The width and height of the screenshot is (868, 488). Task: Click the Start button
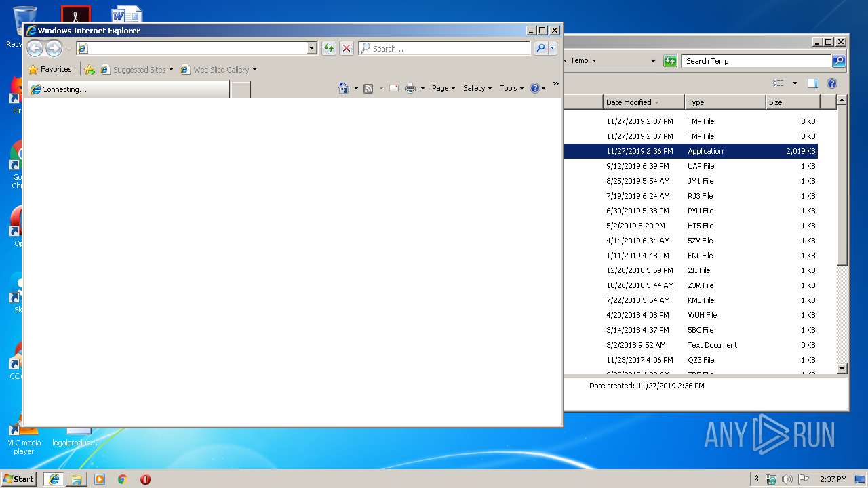click(18, 479)
